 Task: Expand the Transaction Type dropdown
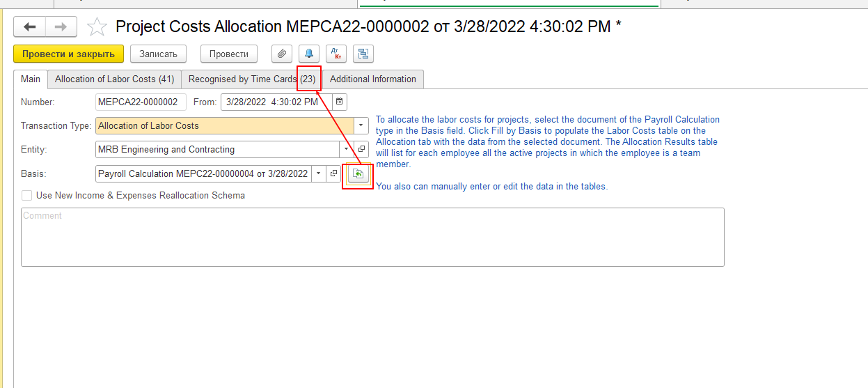click(x=361, y=126)
